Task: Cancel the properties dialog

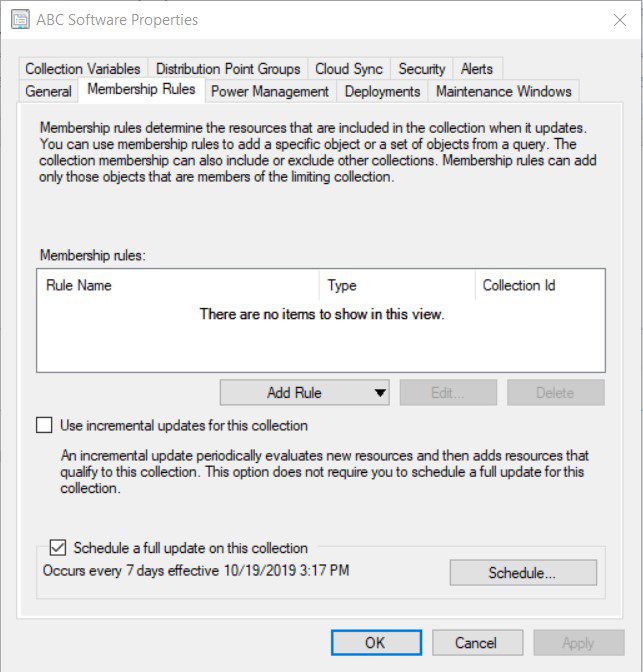Action: [475, 643]
